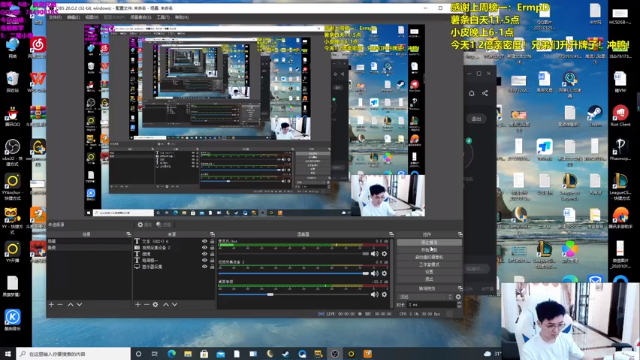Mute the 视频采集设备 2 audio channel

coord(374,273)
